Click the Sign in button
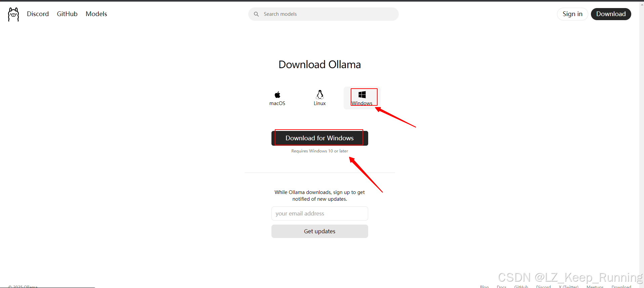The width and height of the screenshot is (644, 288). [x=572, y=14]
